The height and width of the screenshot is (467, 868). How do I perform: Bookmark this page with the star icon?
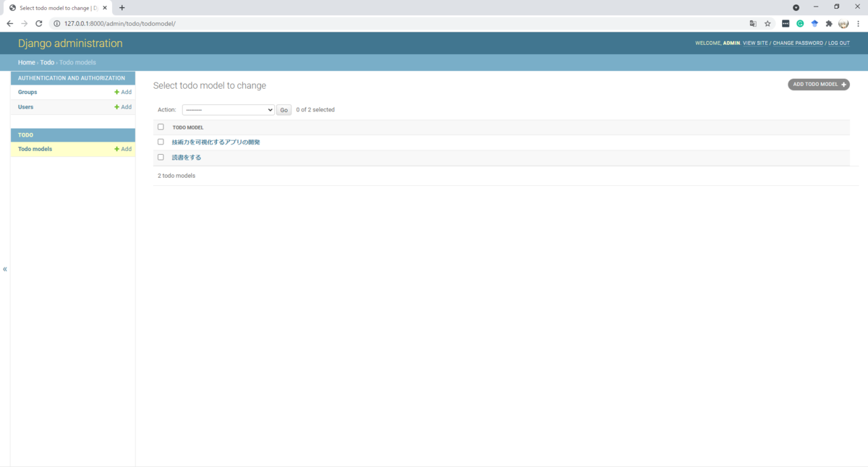click(x=768, y=23)
